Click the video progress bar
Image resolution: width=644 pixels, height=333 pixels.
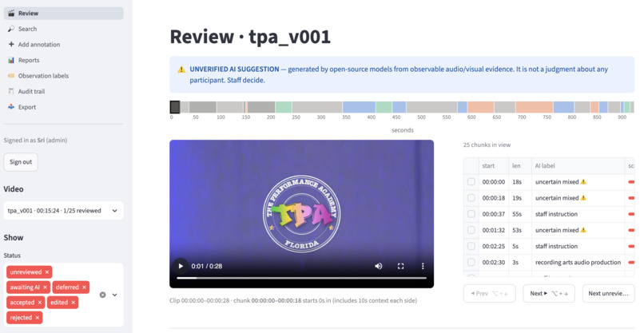[x=301, y=278]
